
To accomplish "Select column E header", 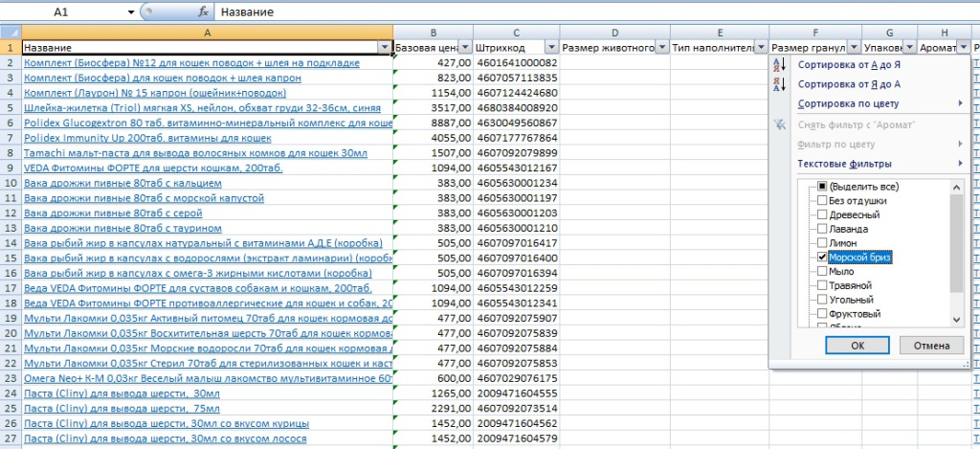I will point(720,33).
